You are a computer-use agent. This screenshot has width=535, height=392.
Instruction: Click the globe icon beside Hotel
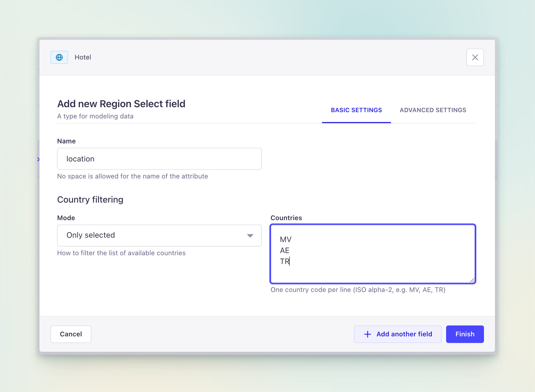point(59,57)
